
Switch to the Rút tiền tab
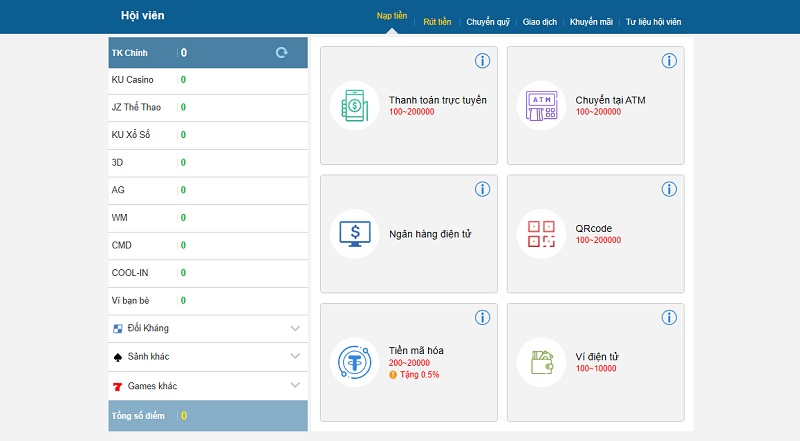tap(437, 21)
